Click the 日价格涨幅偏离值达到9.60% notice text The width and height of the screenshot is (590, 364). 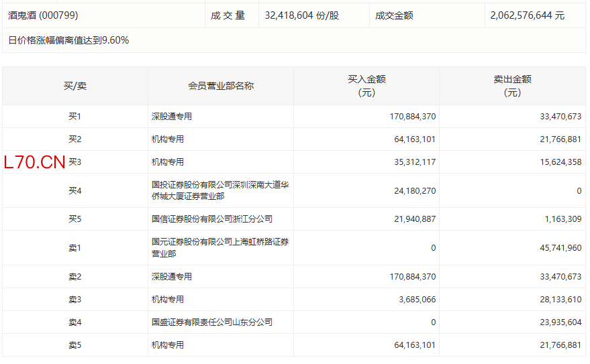[68, 40]
